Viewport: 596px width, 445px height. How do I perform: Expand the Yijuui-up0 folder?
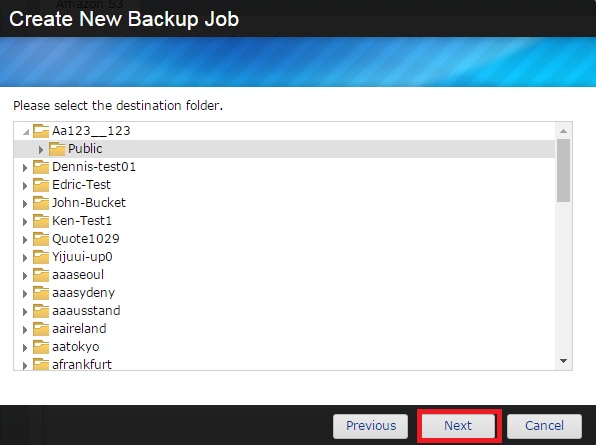tap(25, 258)
